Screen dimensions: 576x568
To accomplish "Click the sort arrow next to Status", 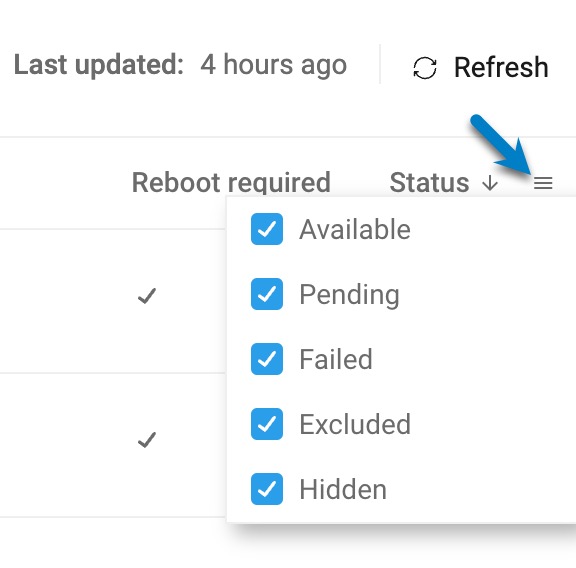I will point(490,183).
